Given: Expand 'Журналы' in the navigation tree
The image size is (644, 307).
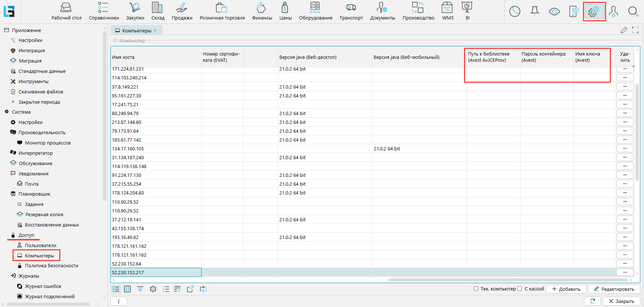Looking at the screenshot, I should click(x=29, y=276).
